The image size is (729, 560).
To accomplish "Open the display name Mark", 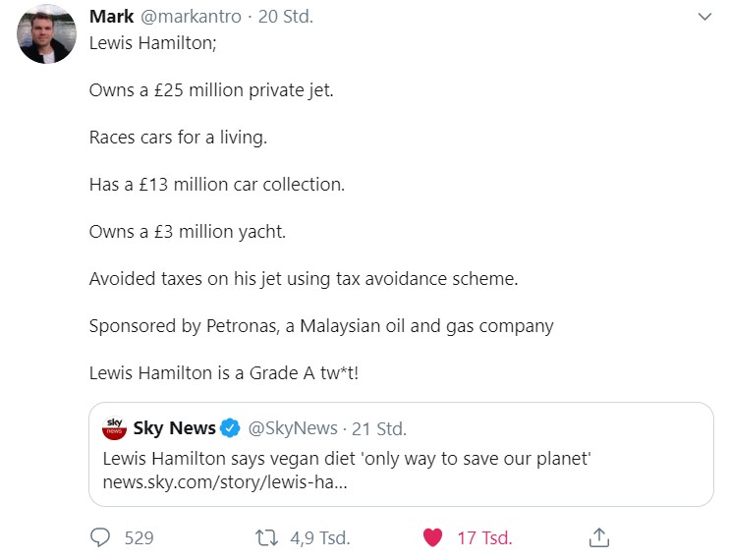I will tap(111, 17).
